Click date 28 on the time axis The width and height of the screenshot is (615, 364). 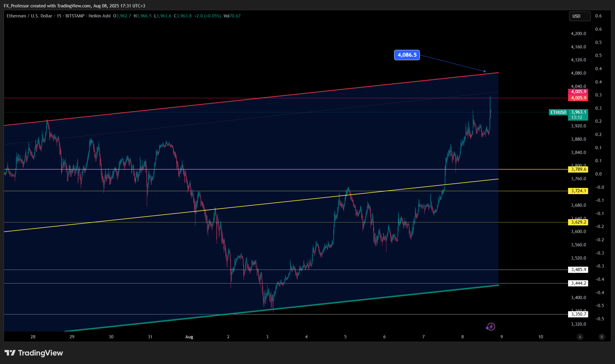33,337
